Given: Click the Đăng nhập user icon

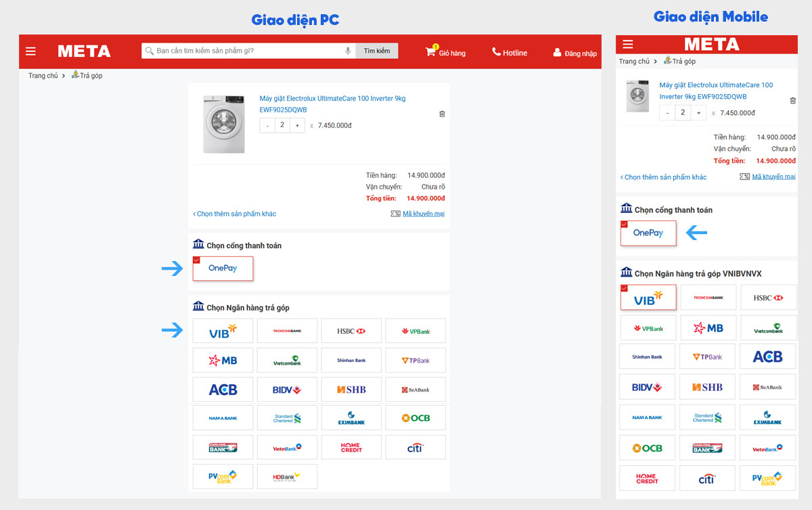Looking at the screenshot, I should tap(558, 53).
